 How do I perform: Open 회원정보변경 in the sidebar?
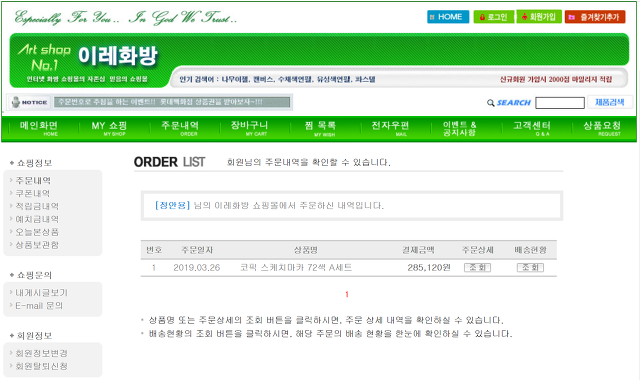pyautogui.click(x=41, y=353)
